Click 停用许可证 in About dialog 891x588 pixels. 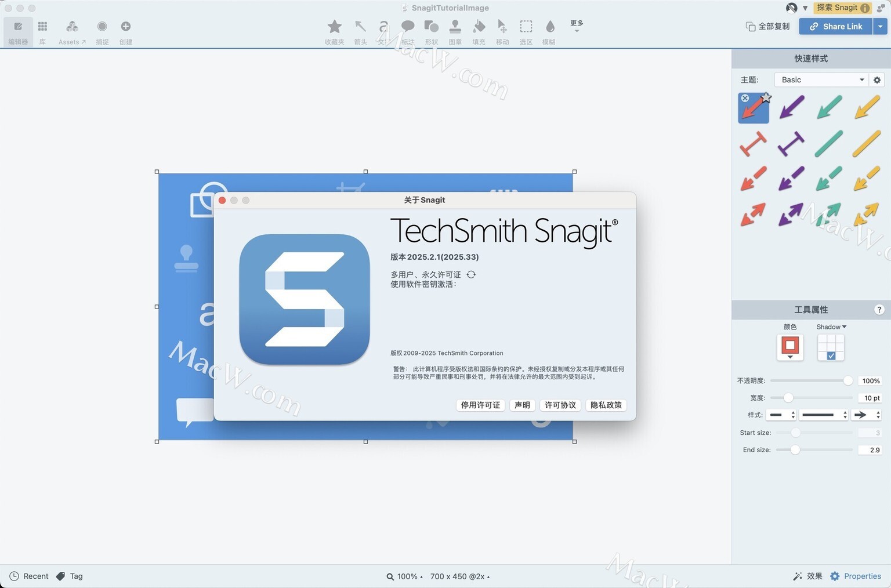[x=480, y=405]
